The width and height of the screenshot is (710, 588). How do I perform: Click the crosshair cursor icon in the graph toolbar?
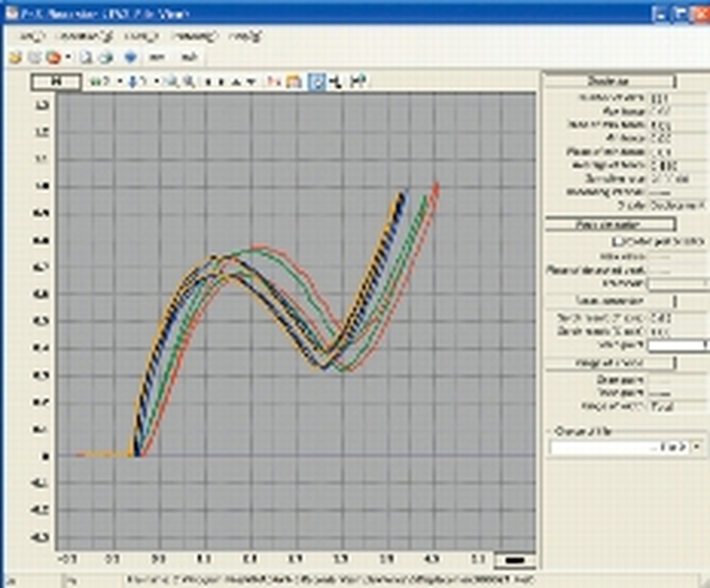coord(335,81)
